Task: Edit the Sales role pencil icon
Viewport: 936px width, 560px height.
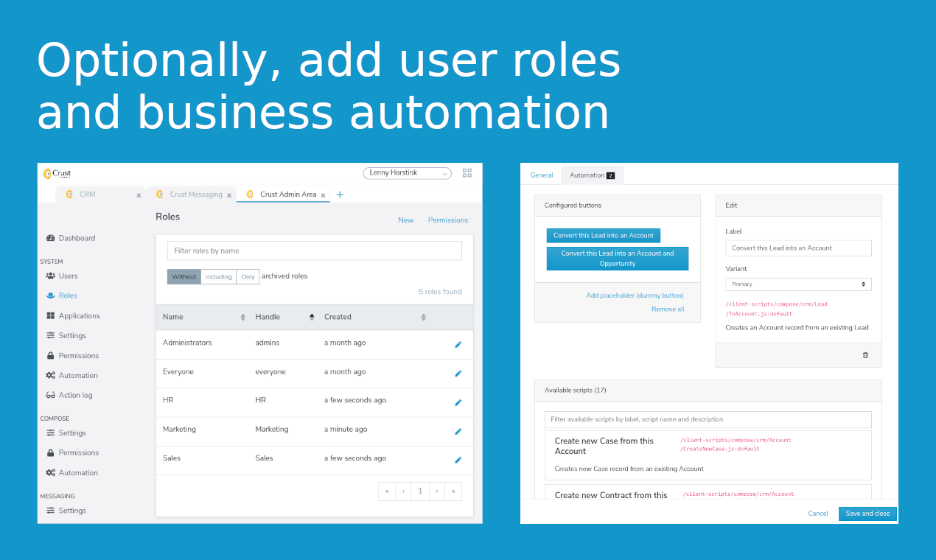Action: pyautogui.click(x=458, y=460)
